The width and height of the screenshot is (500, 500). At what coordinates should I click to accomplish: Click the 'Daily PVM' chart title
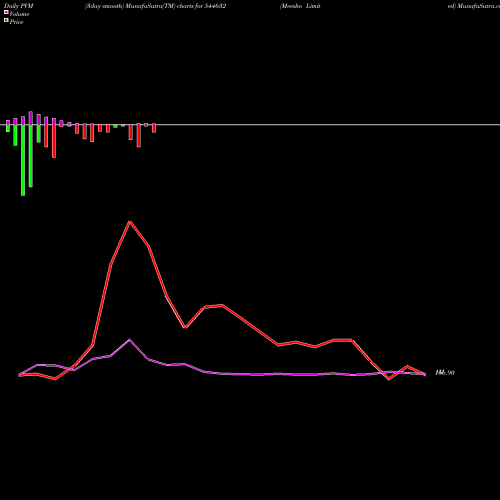pyautogui.click(x=19, y=6)
